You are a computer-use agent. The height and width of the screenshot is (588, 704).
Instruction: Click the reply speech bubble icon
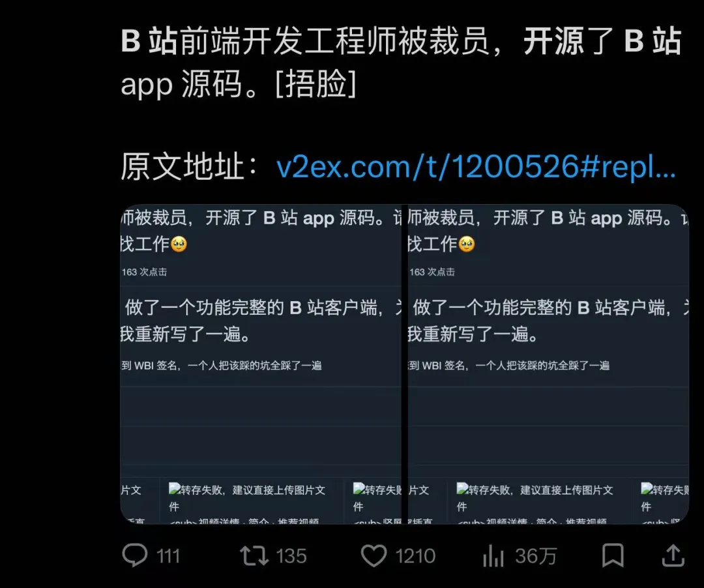(135, 555)
